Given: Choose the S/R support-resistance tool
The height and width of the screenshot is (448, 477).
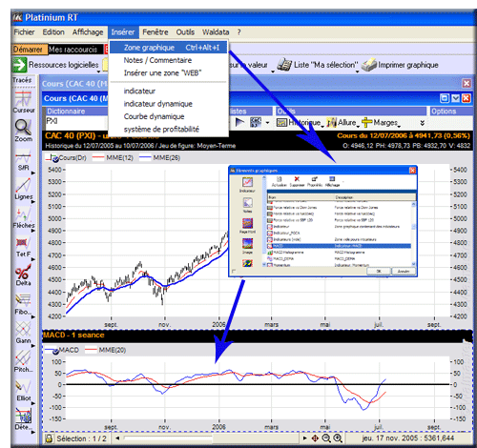Looking at the screenshot, I should pyautogui.click(x=23, y=160).
